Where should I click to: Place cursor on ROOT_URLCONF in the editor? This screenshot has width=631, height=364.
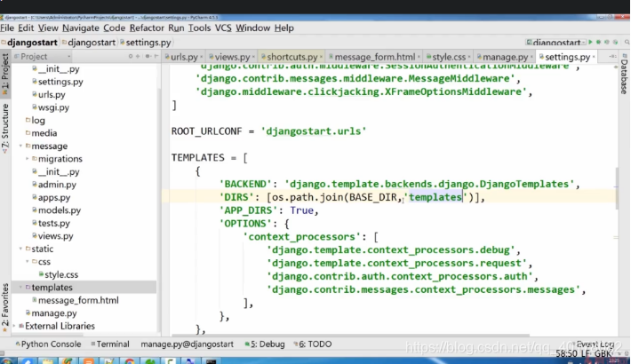[206, 131]
